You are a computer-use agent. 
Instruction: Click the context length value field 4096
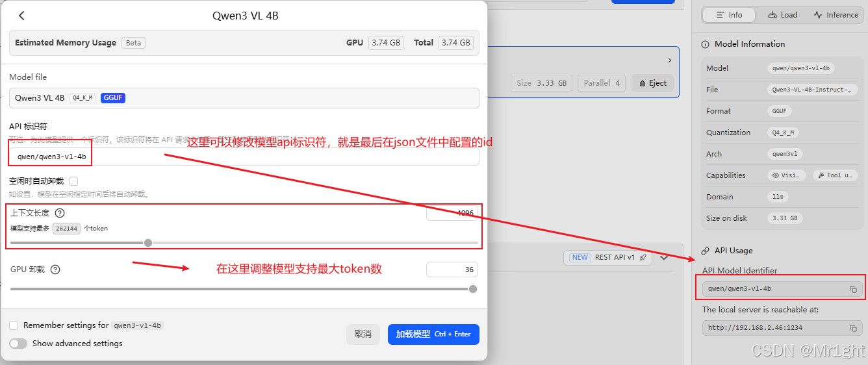(452, 213)
